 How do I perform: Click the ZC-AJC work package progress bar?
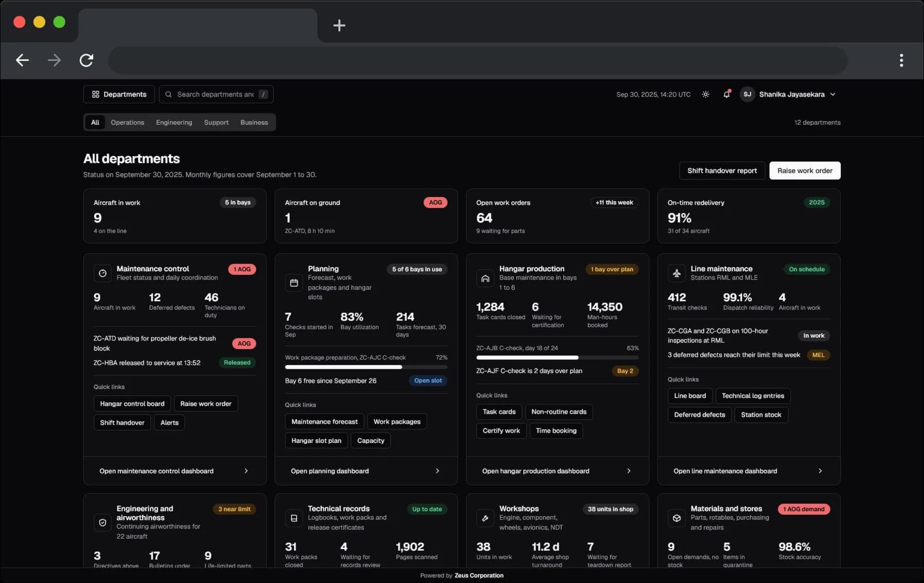[x=366, y=367]
